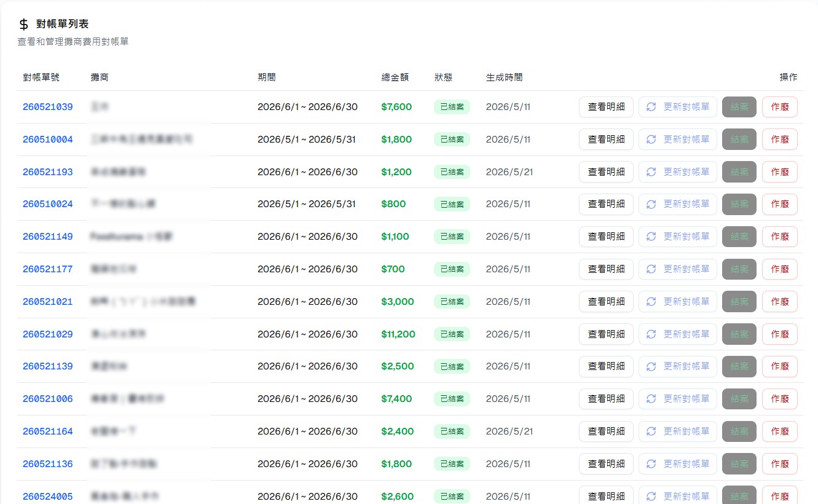This screenshot has height=504, width=818.
Task: Click 已結案 badge in row 260521164
Action: 452,431
